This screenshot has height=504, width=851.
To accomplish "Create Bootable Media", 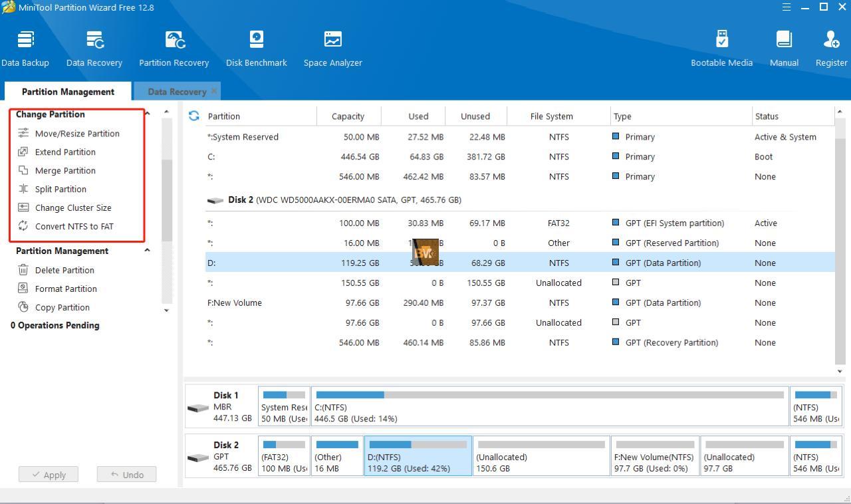I will [x=721, y=49].
